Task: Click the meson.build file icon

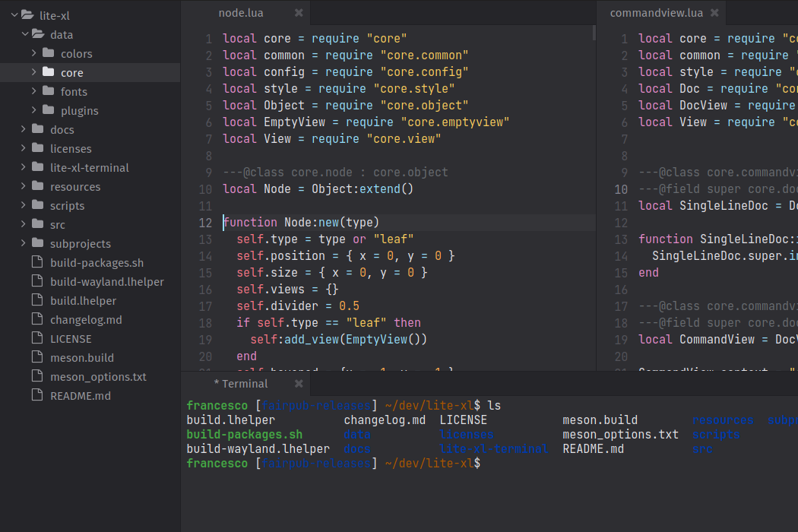Action: (x=37, y=357)
